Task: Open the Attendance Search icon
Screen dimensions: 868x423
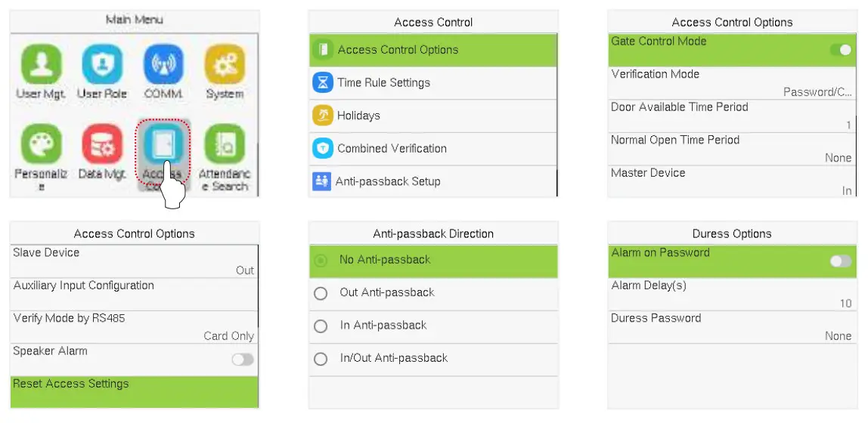Action: tap(225, 144)
